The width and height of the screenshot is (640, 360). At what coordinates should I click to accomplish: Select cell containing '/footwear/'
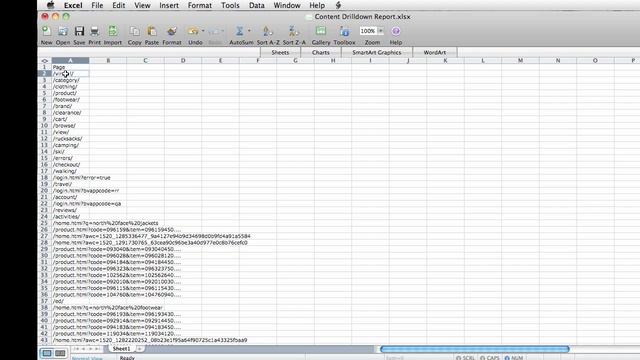pos(70,100)
